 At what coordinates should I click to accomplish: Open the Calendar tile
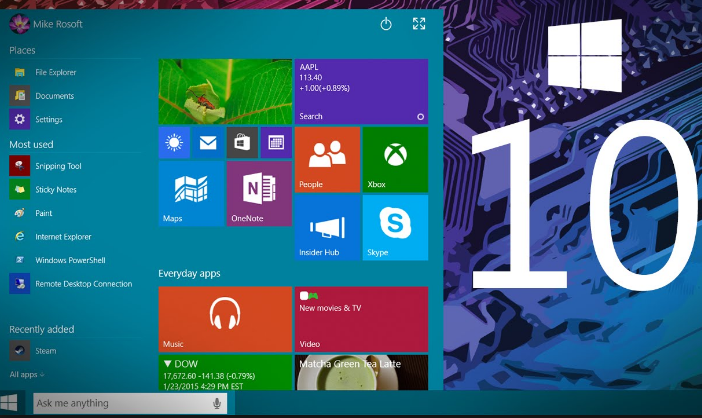[276, 143]
